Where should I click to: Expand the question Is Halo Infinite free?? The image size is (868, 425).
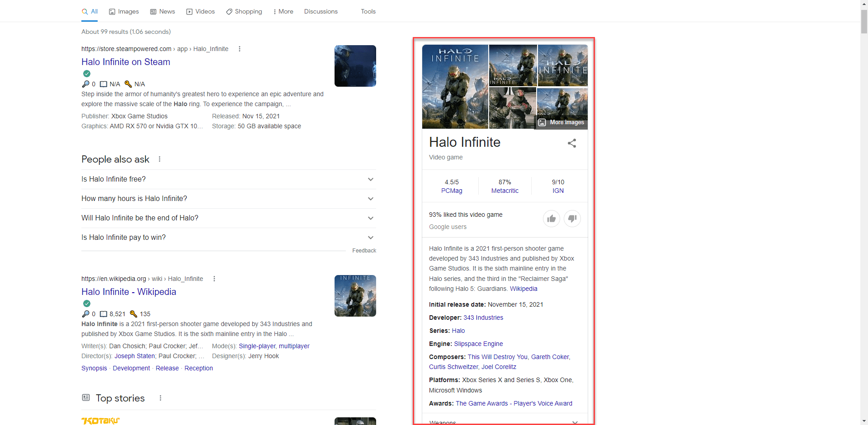[x=370, y=179]
